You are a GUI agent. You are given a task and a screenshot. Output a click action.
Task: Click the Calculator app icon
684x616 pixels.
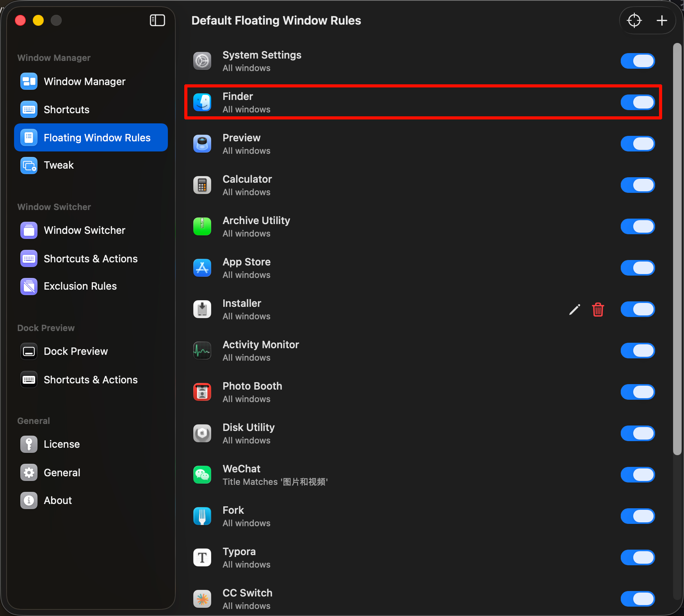202,185
